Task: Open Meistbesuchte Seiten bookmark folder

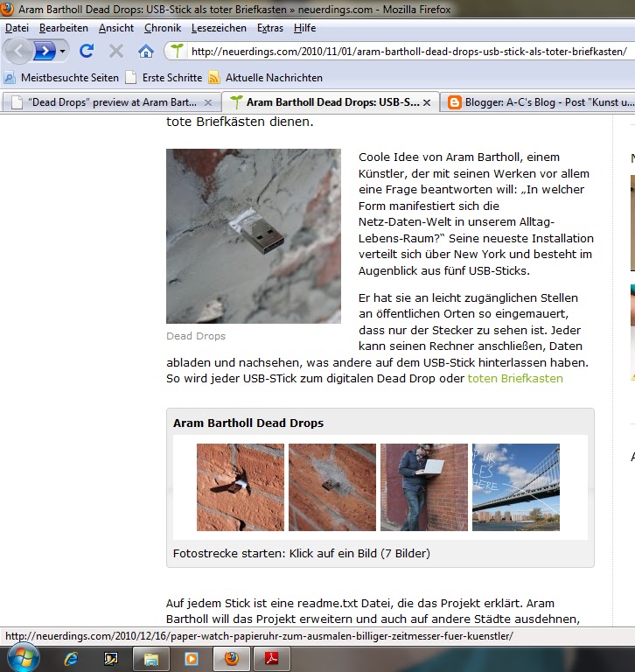Action: point(61,78)
